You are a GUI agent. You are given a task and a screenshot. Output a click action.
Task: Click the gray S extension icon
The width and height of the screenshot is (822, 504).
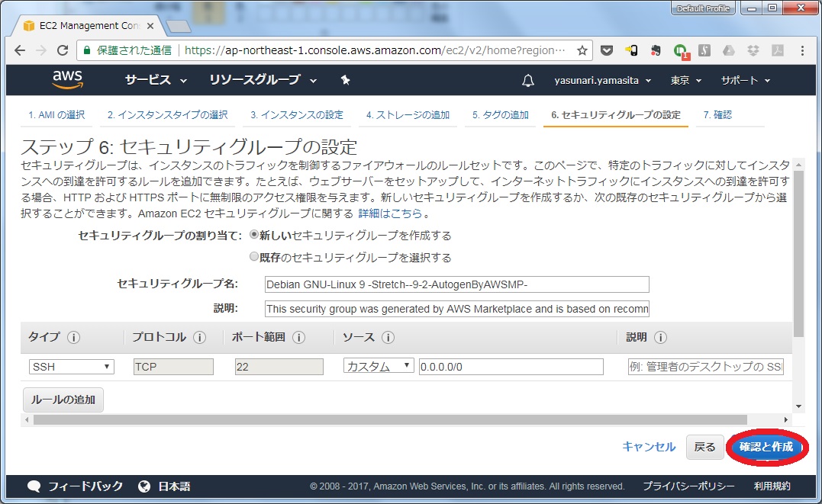(704, 50)
